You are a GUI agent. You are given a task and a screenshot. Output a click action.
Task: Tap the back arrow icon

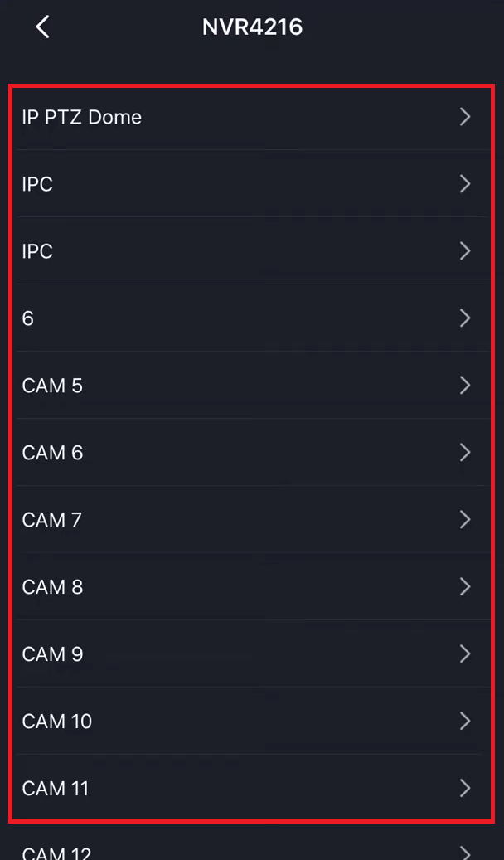tap(43, 27)
